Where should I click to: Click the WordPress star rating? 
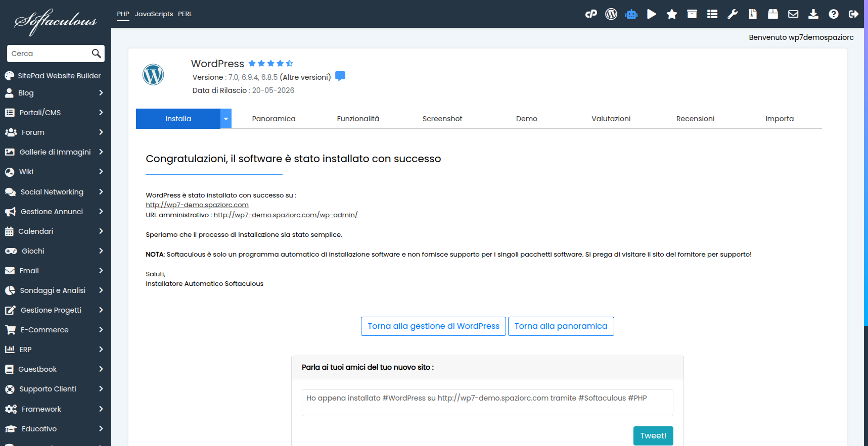coord(270,63)
